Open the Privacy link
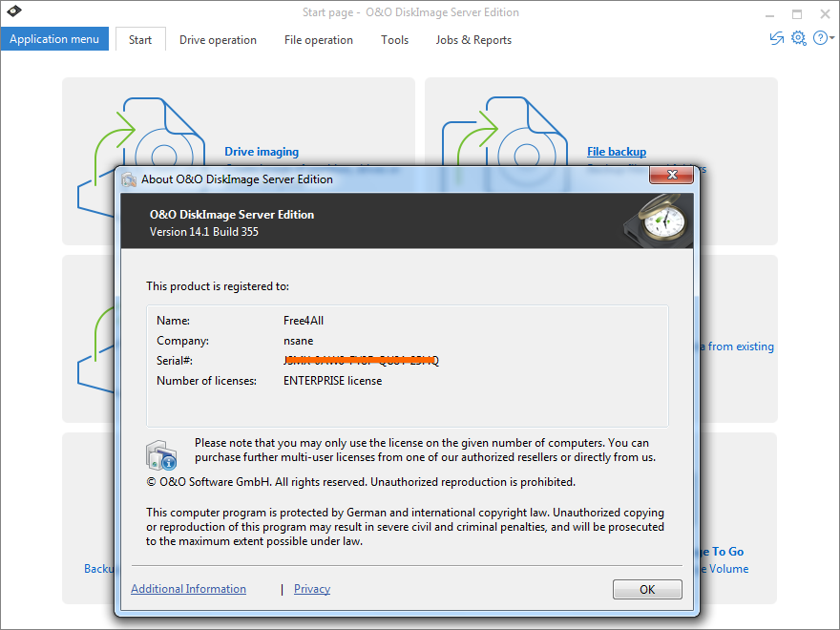Viewport: 840px width, 630px height. click(312, 589)
